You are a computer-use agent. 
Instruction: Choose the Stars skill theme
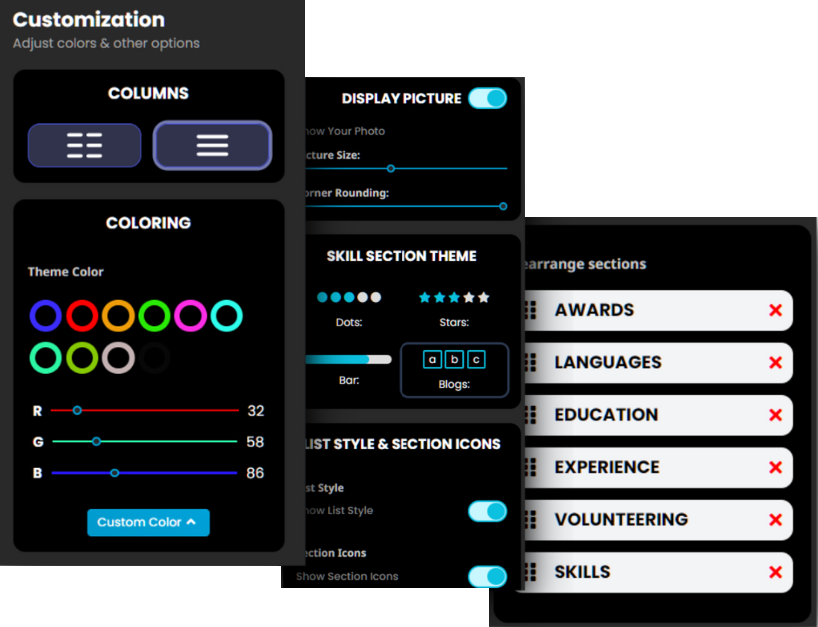[x=453, y=298]
